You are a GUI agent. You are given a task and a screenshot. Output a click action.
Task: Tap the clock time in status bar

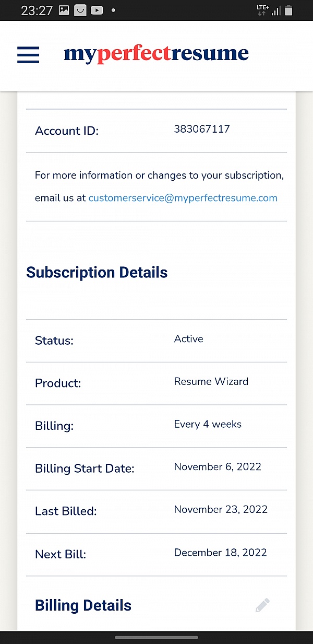coord(37,10)
